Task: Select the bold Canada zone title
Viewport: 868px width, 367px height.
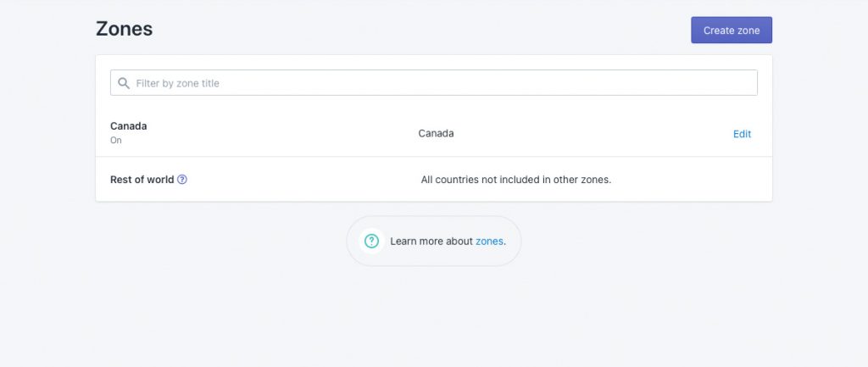Action: [x=129, y=126]
